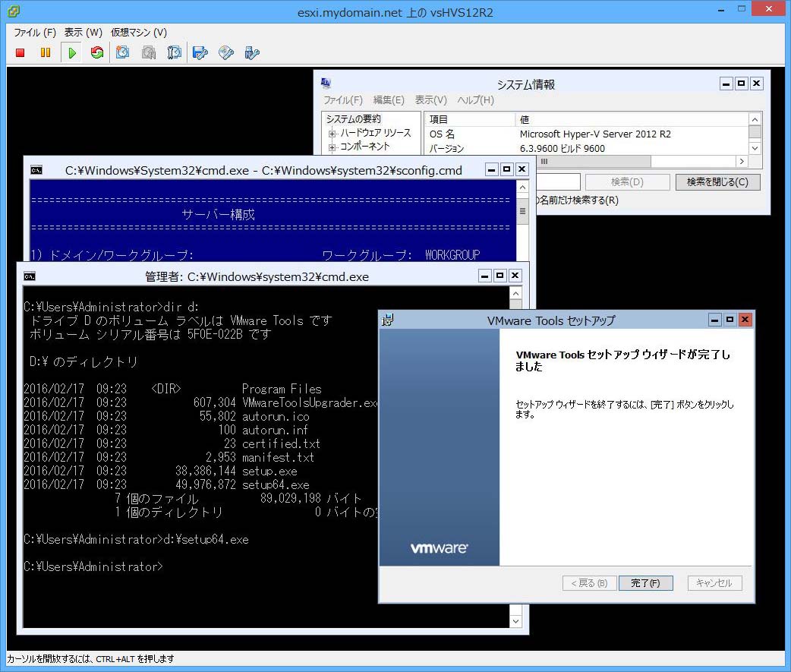Click the scroll-up arrow in システム情報 list
This screenshot has height=672, width=791.
coord(755,119)
